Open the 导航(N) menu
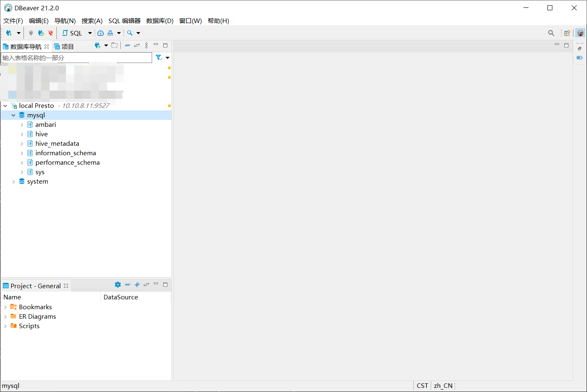This screenshot has width=587, height=392. (x=65, y=21)
